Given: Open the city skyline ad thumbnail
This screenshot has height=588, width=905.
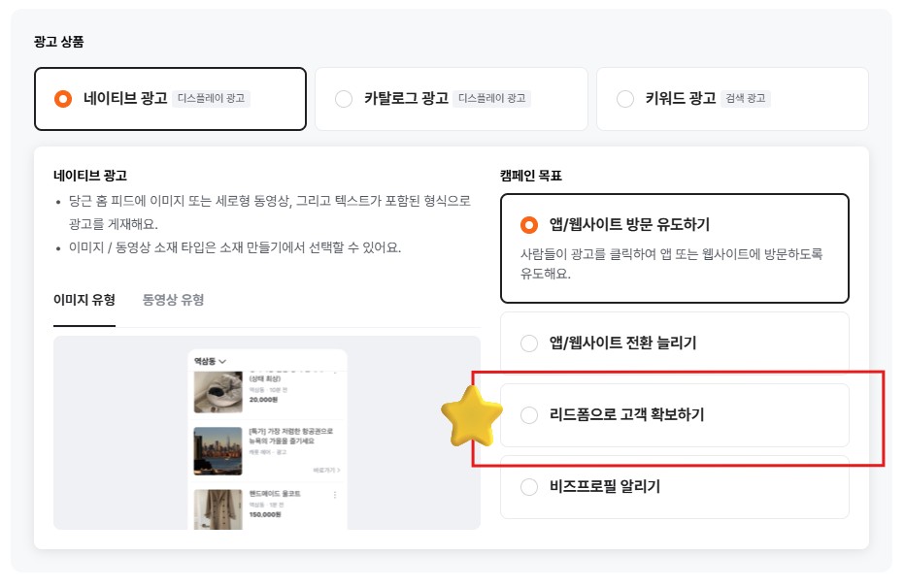Looking at the screenshot, I should [x=218, y=451].
